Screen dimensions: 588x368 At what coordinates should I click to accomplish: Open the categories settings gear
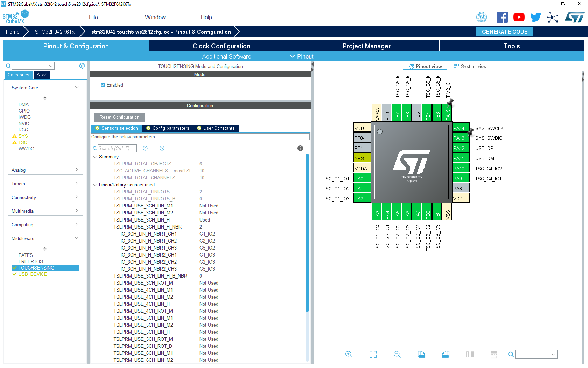pyautogui.click(x=82, y=66)
